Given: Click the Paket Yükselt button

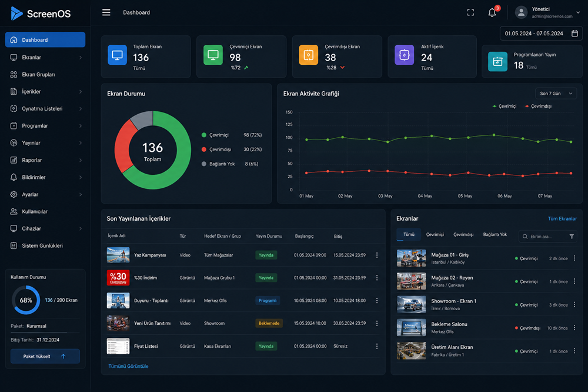Looking at the screenshot, I should [x=45, y=356].
